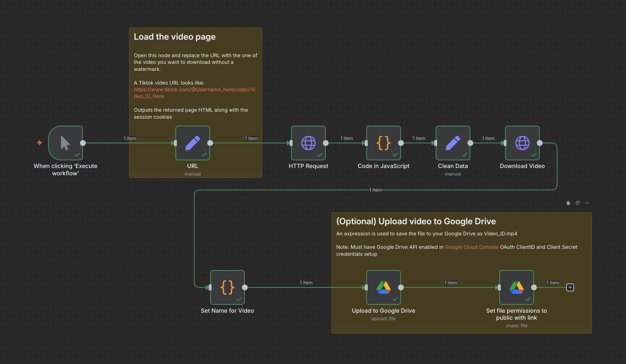Select the Code in JavaScript node
Screen dimensions: 626x364
(x=383, y=143)
